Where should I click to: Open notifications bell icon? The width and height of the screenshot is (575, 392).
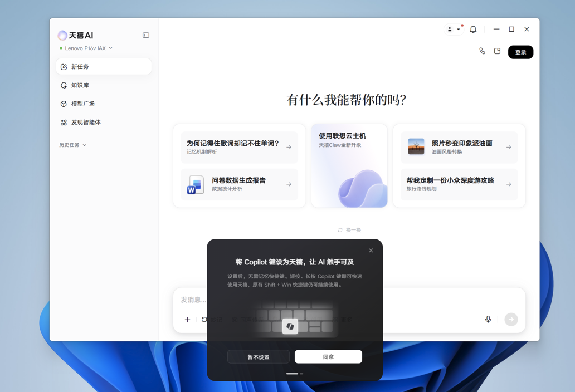[x=474, y=30]
